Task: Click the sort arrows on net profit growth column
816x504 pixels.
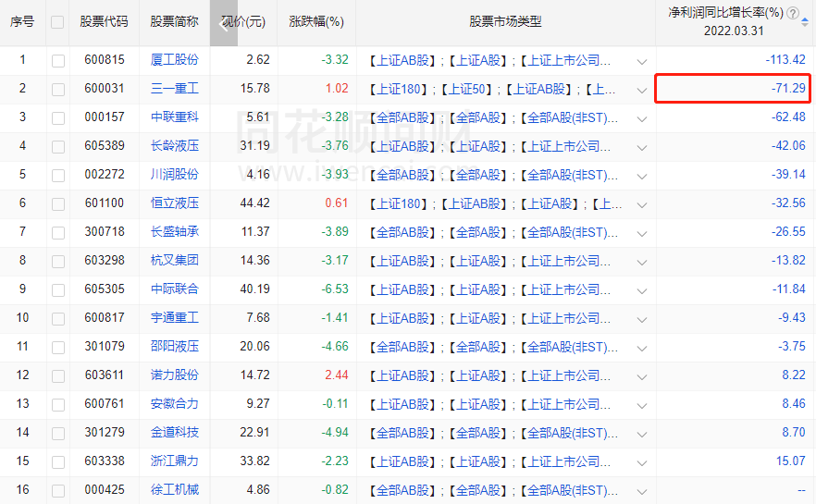Action: pos(805,22)
